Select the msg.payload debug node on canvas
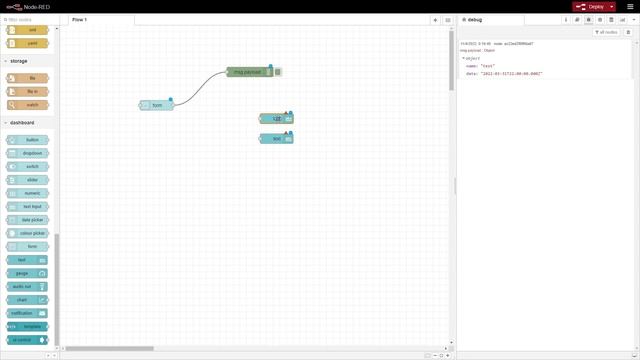This screenshot has height=360, width=640. [x=250, y=72]
